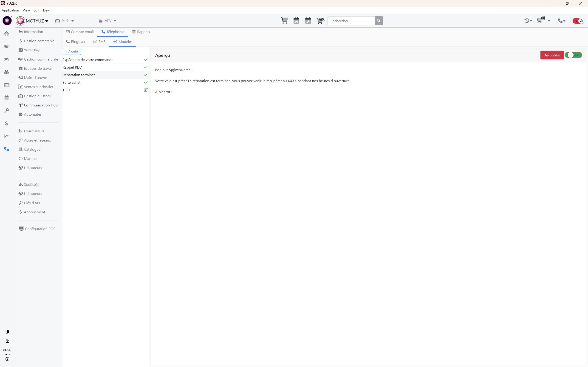Open the workshop calendar with wrench icon
Screen dimensions: 588x367
pos(308,21)
